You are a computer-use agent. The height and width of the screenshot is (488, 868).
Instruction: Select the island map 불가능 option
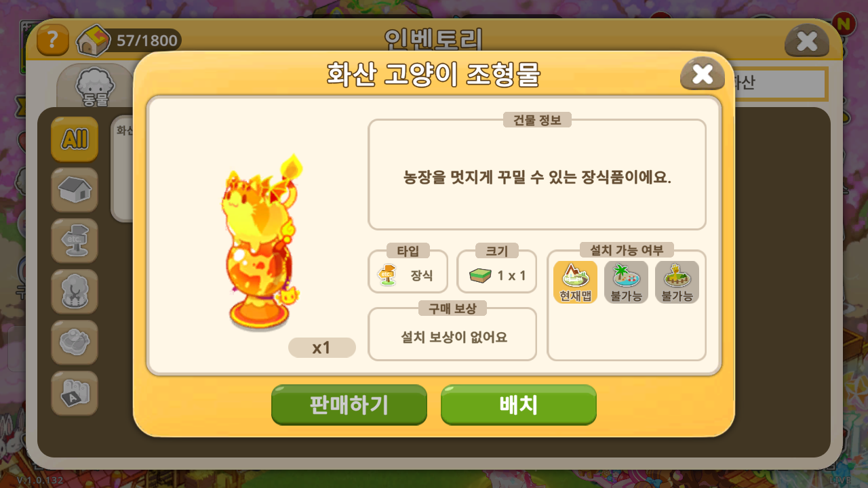[626, 282]
